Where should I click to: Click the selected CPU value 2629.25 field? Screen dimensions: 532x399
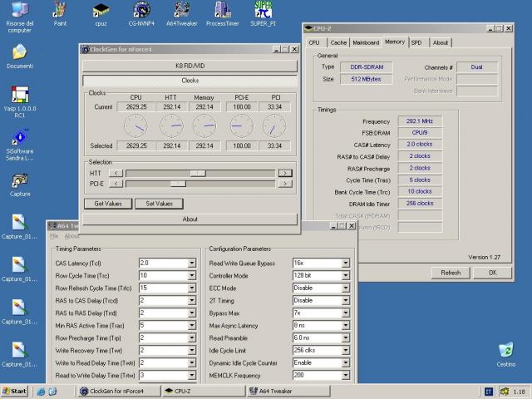click(136, 146)
